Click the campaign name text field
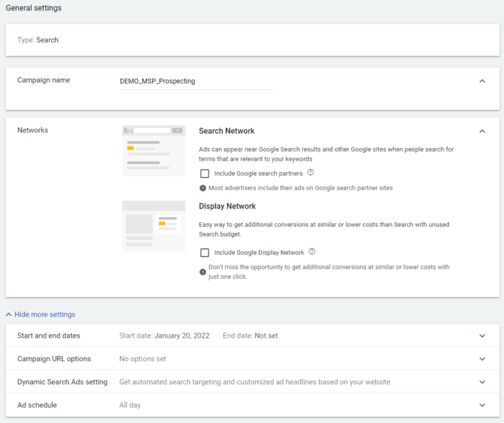Viewport: 504px width, 423px height. click(x=197, y=81)
